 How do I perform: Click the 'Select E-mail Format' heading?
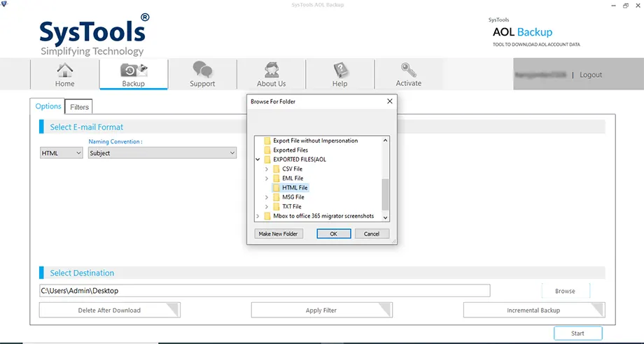click(87, 127)
